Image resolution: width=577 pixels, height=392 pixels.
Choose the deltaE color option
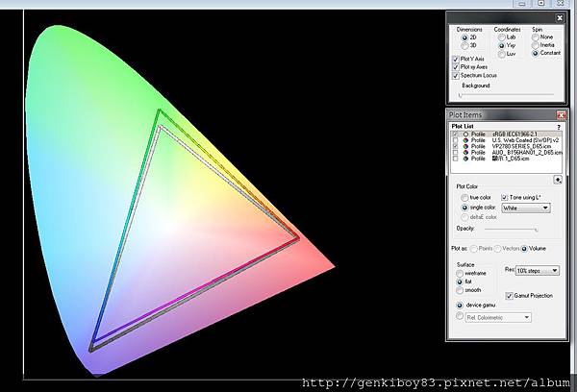pos(464,217)
